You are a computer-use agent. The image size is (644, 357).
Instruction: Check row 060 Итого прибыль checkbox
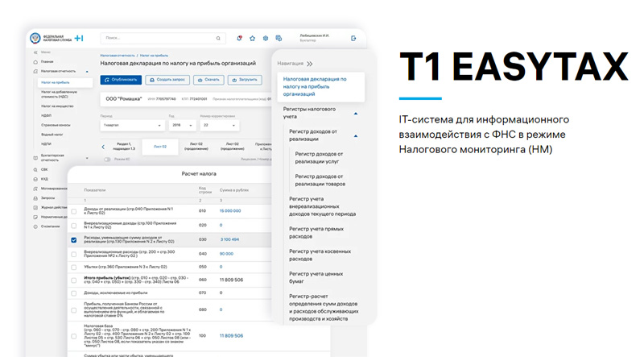click(x=74, y=280)
